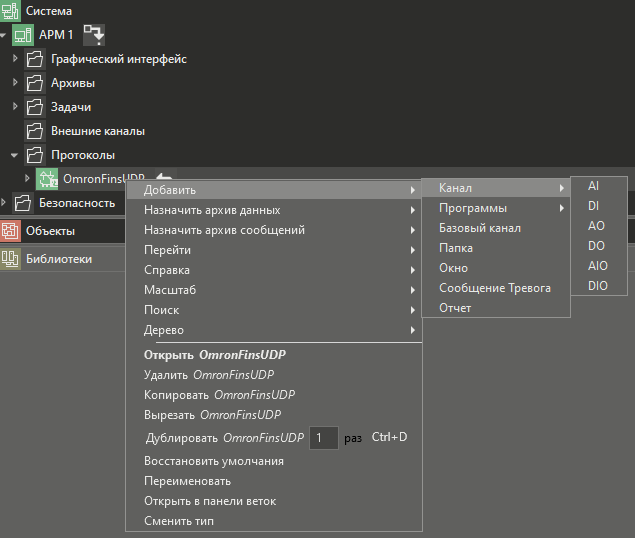Select the Система header label

(x=49, y=11)
